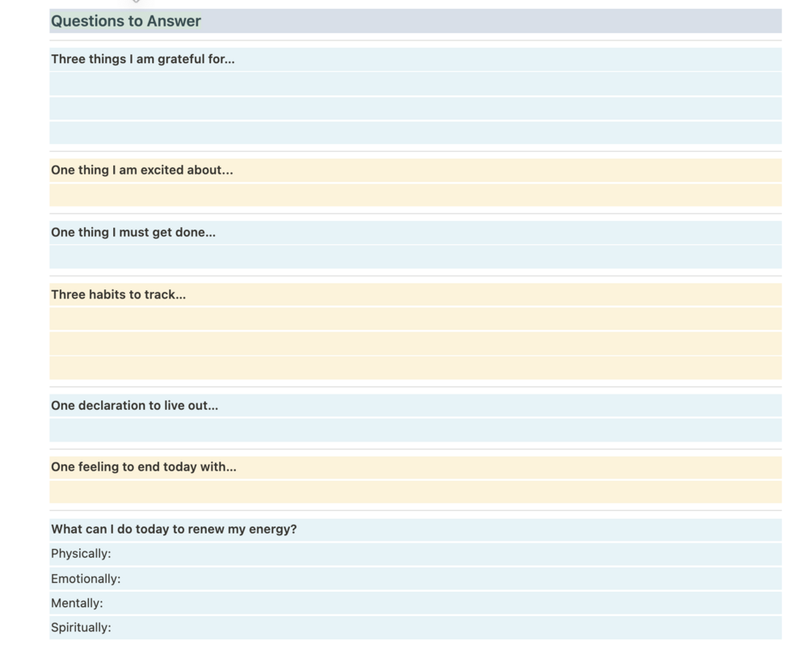Click the 'Questions to Answer' heading

coord(126,21)
